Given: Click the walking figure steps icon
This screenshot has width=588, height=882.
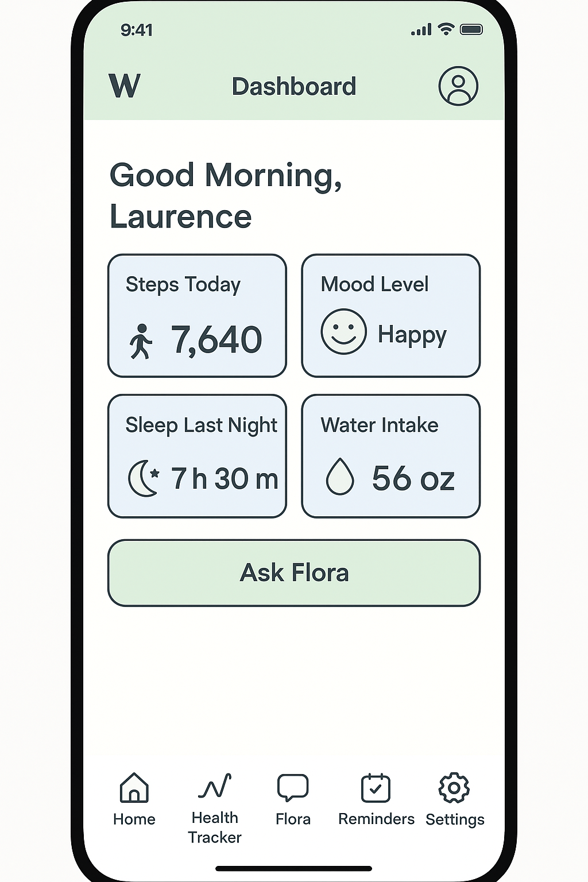Looking at the screenshot, I should point(141,341).
